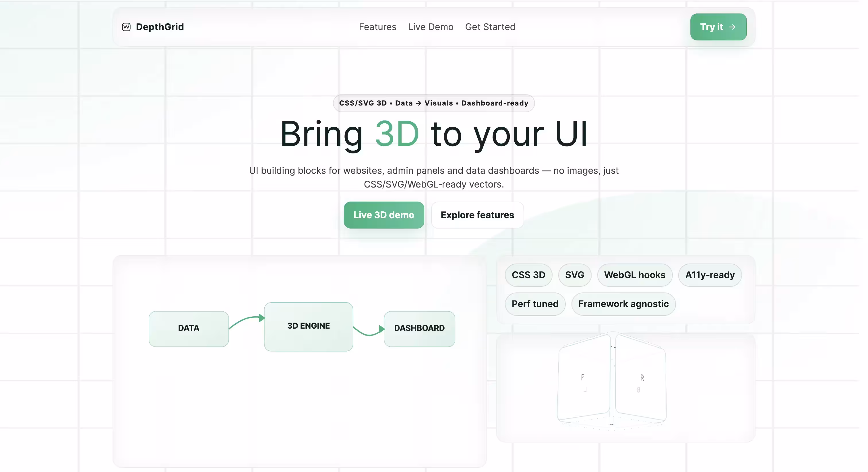Screen dimensions: 868x472
Task: Click arrow connecting 3D ENGINE to DASHBOARD
Action: point(369,330)
